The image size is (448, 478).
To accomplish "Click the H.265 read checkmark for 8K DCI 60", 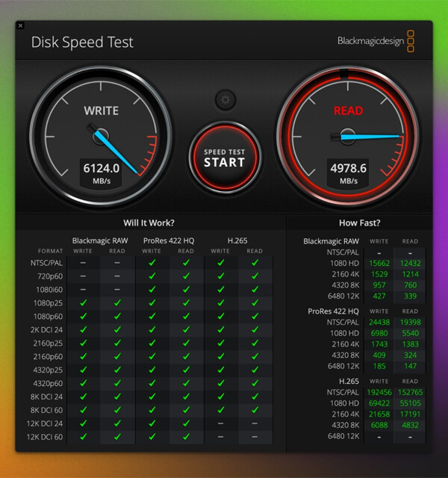I will click(255, 410).
